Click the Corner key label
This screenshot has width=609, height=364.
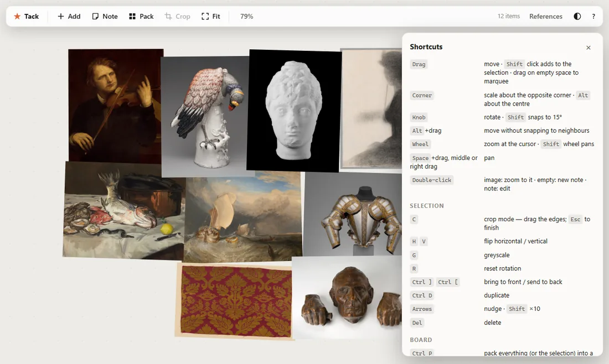coord(422,96)
